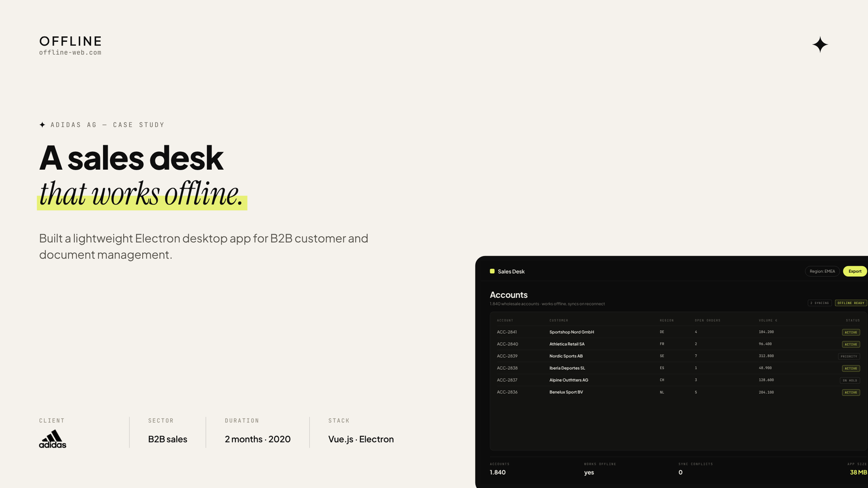Select account ACC-2839
The height and width of the screenshot is (488, 868).
[507, 356]
